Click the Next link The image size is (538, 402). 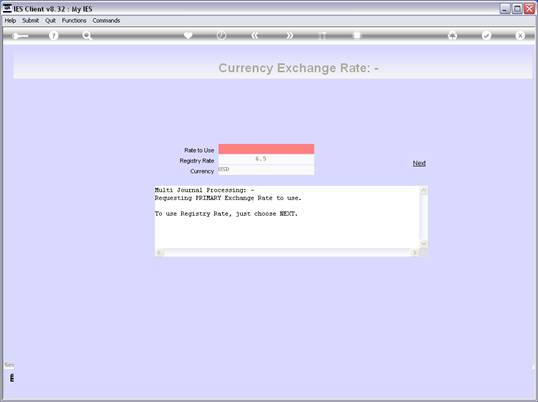pyautogui.click(x=419, y=163)
